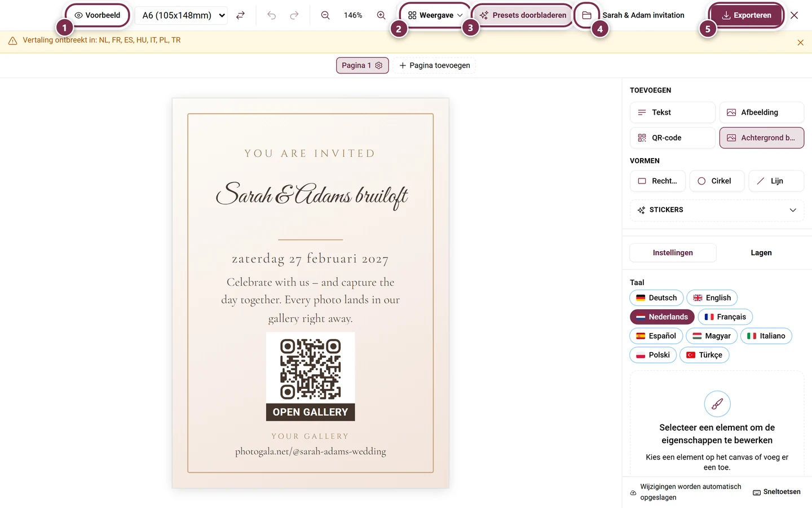This screenshot has height=508, width=812.
Task: Open the project folder icon
Action: (x=586, y=15)
